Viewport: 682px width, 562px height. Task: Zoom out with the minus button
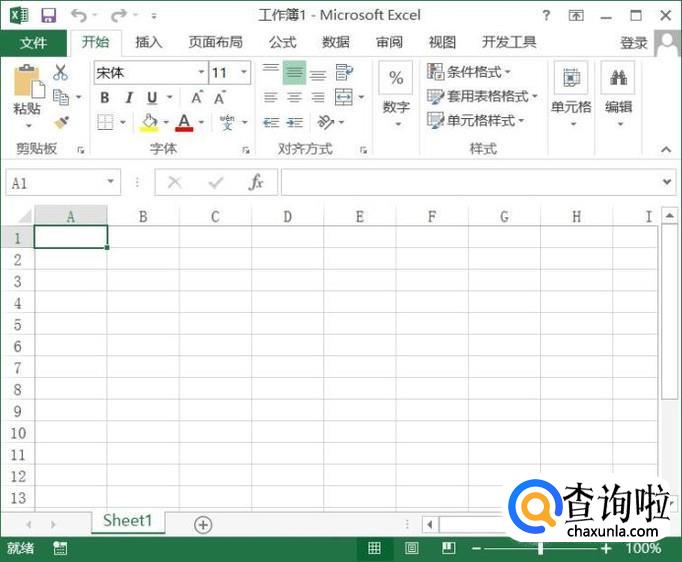476,549
